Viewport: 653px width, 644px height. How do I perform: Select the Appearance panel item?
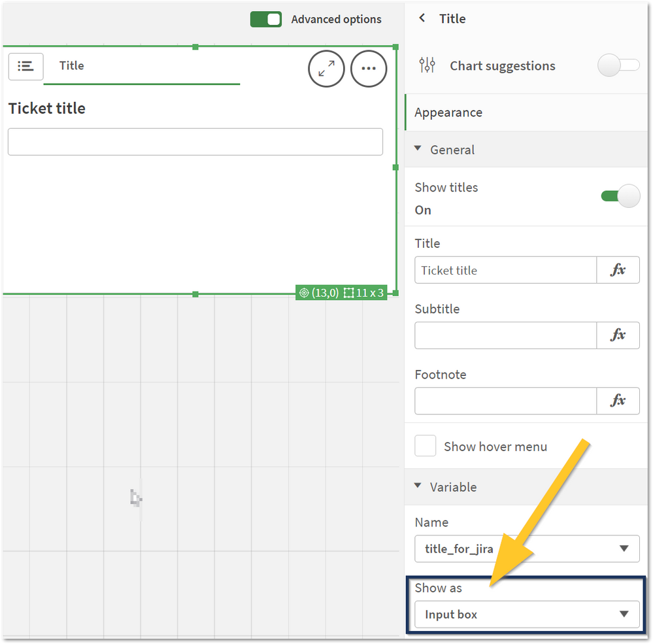click(448, 112)
